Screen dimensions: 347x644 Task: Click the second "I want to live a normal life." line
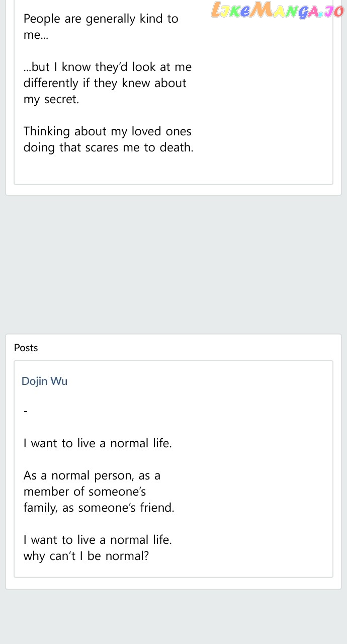tap(98, 540)
